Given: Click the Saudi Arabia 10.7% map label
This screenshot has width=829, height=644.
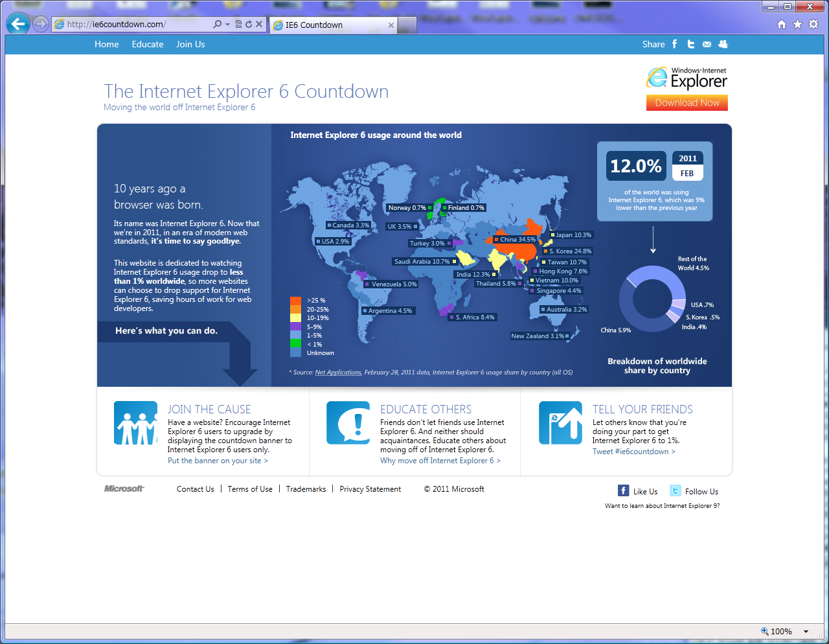Looking at the screenshot, I should pos(425,262).
